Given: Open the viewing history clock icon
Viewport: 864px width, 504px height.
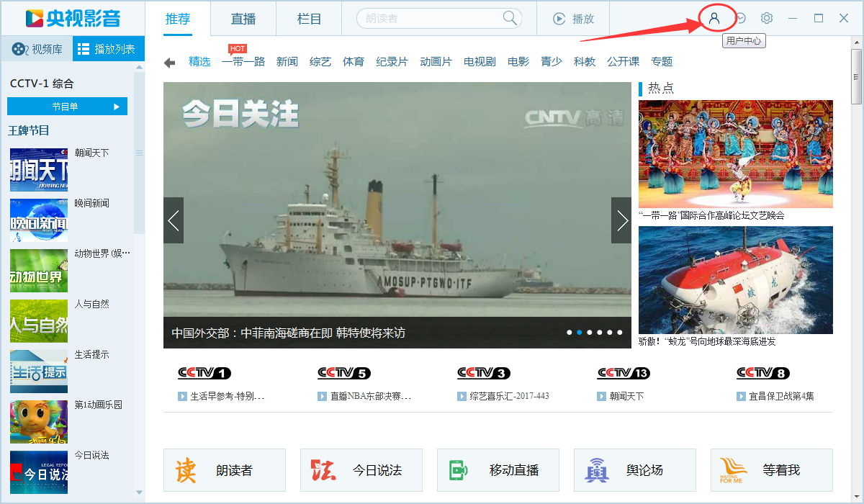Looking at the screenshot, I should (742, 18).
